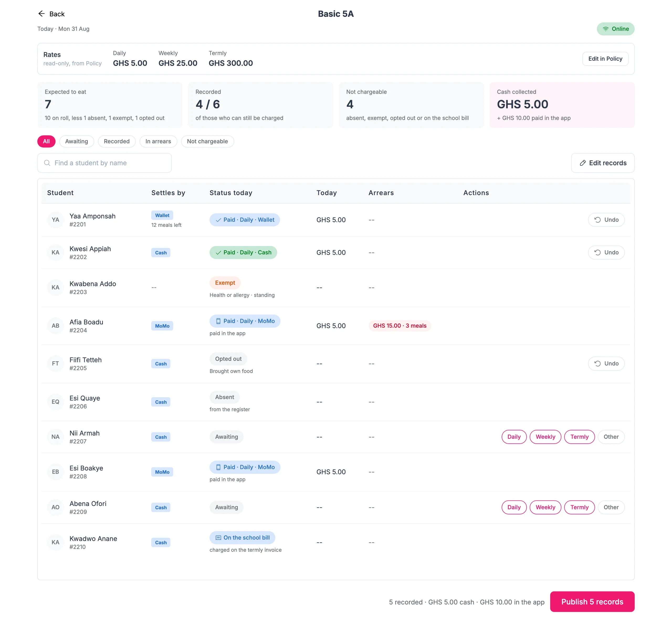Click the Online wifi status badge
The image size is (672, 638).
tap(616, 29)
